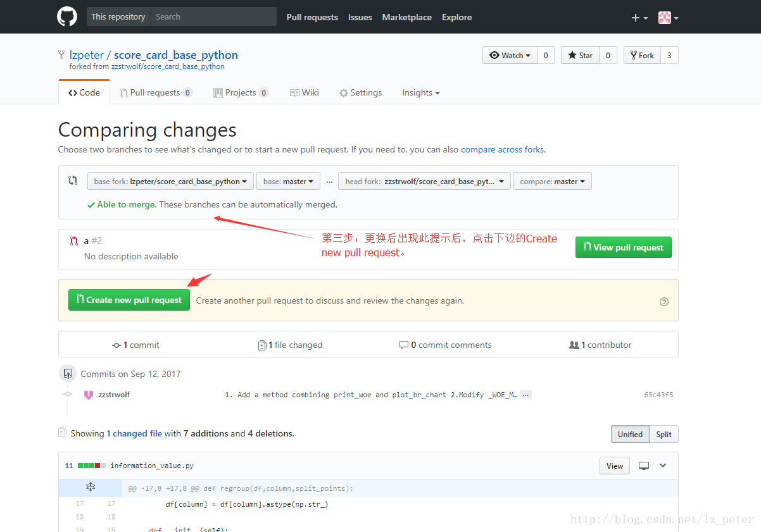Screen dimensions: 761x532
Task: Open the lzpeter owner link
Action: (87, 55)
